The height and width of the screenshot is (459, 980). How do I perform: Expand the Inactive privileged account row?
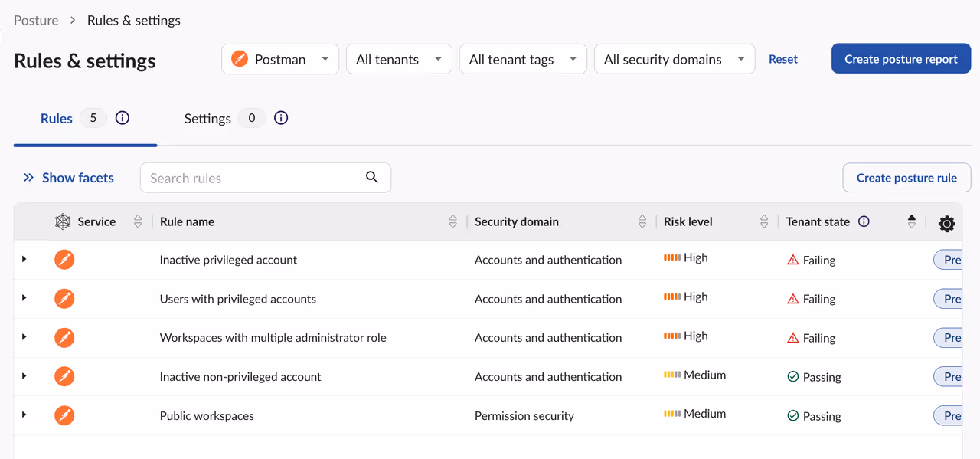[x=24, y=260]
